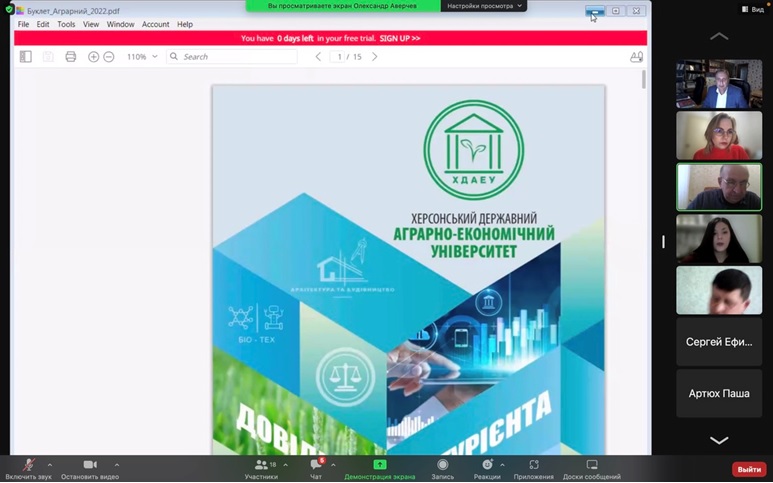Screen dimensions: 773x483
Task: Click the Вид view button
Action: click(x=753, y=9)
